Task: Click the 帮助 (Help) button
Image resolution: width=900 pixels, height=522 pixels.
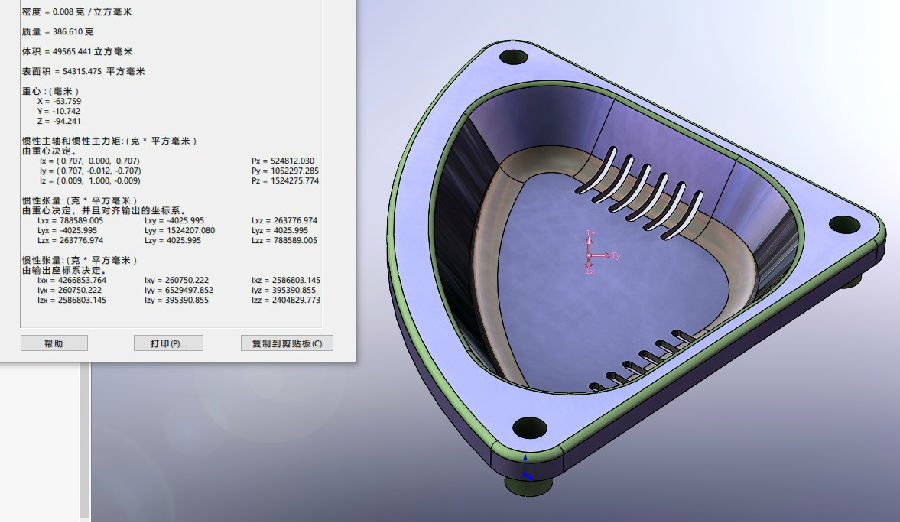Action: 54,343
